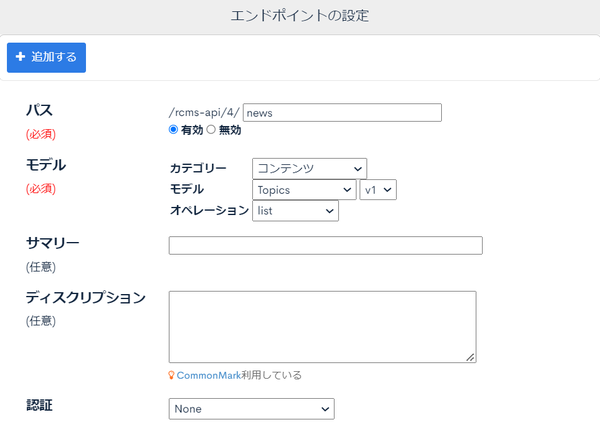Click the エンドポイントの設定 heading

pos(300,16)
